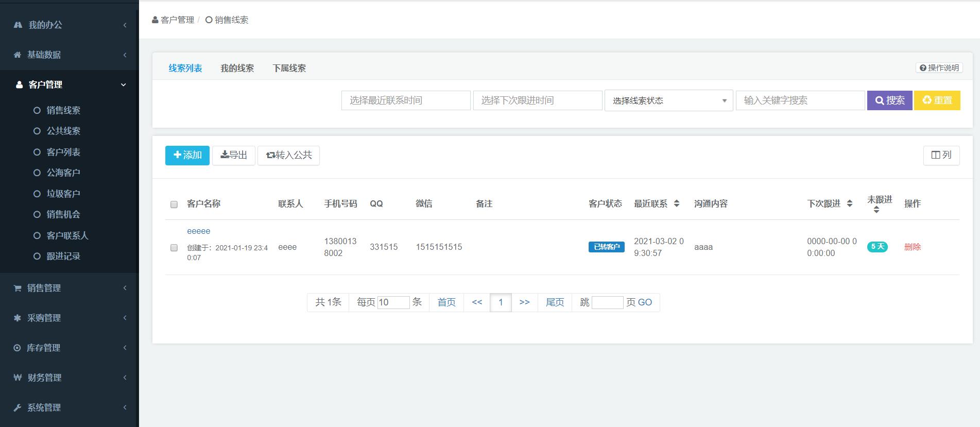The image size is (980, 427).
Task: Click the circle icon beside 客户列表
Action: pos(37,152)
